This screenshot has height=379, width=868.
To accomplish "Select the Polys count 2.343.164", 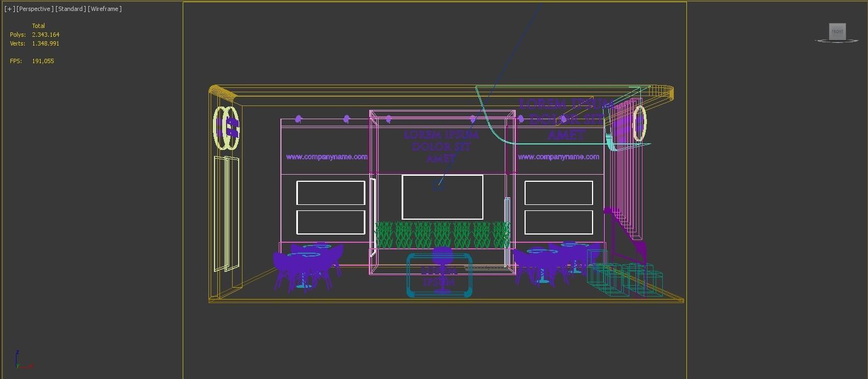I will (46, 35).
